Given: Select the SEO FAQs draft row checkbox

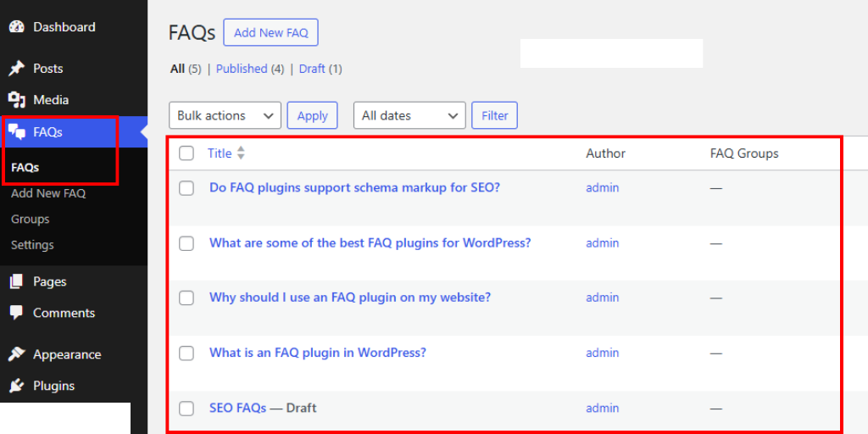Looking at the screenshot, I should click(186, 409).
